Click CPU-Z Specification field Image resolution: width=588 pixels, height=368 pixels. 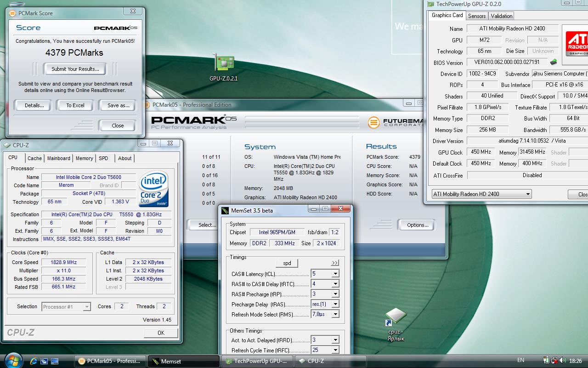(x=107, y=214)
